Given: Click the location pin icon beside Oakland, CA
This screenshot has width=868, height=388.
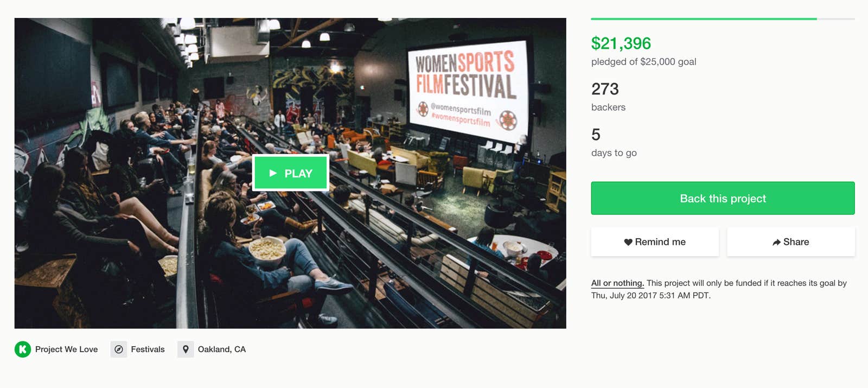Looking at the screenshot, I should point(184,349).
